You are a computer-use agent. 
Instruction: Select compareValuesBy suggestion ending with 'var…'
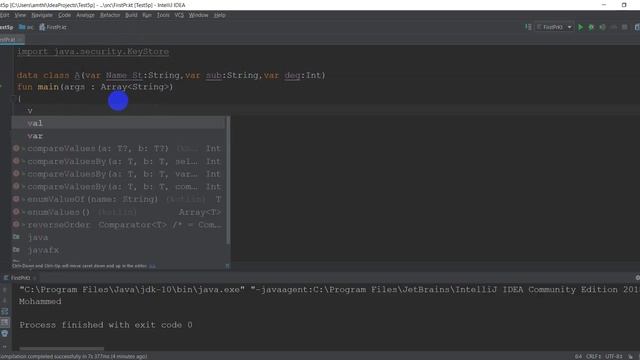point(118,174)
